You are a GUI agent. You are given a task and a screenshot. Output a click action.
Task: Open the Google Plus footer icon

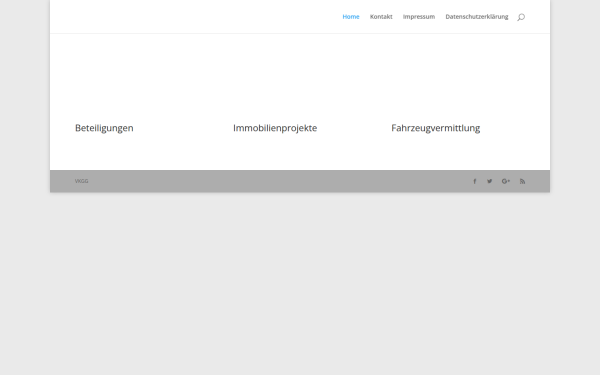coord(506,181)
